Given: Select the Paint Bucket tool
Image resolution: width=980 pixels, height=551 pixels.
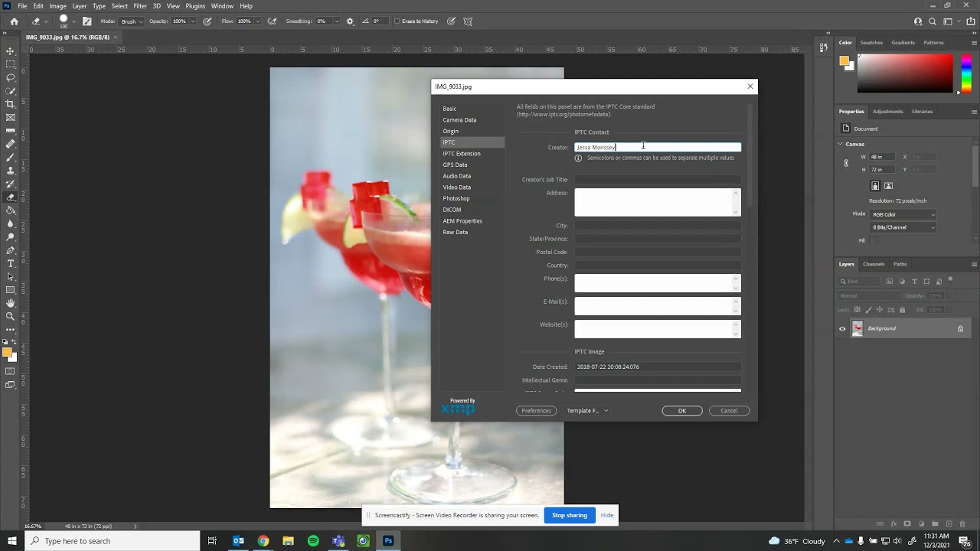Looking at the screenshot, I should pos(10,210).
